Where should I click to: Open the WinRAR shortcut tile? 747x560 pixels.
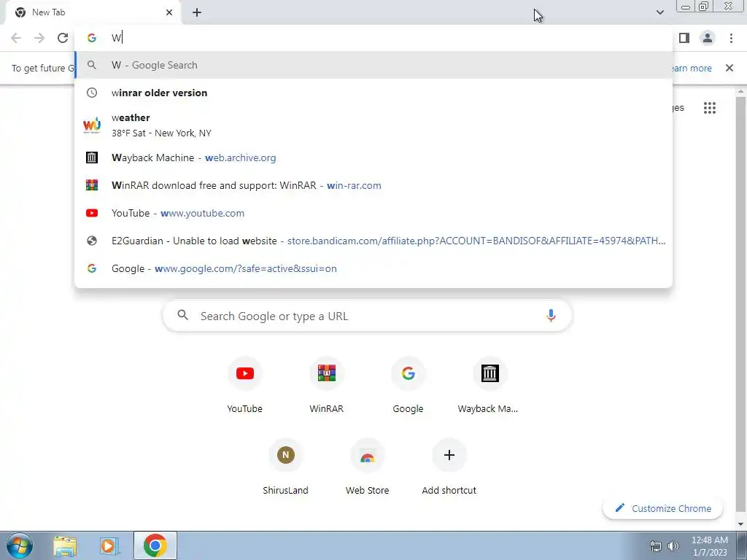pos(326,386)
